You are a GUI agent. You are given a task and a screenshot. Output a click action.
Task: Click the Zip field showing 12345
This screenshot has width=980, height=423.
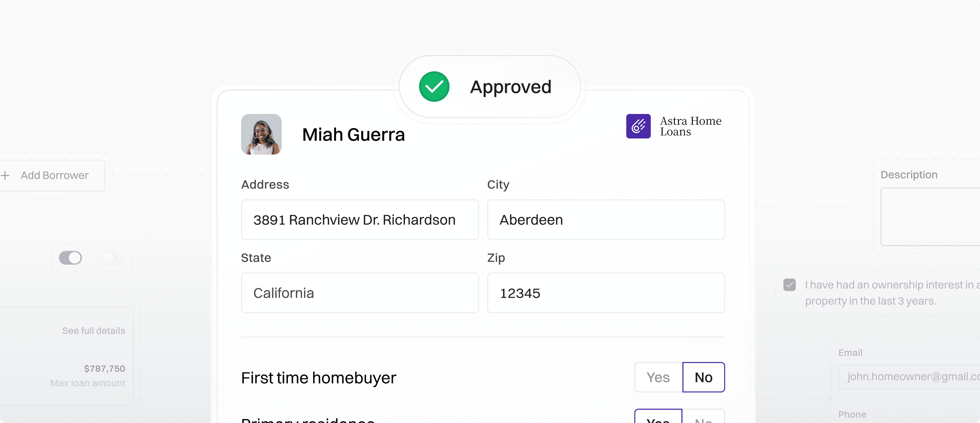tap(606, 293)
